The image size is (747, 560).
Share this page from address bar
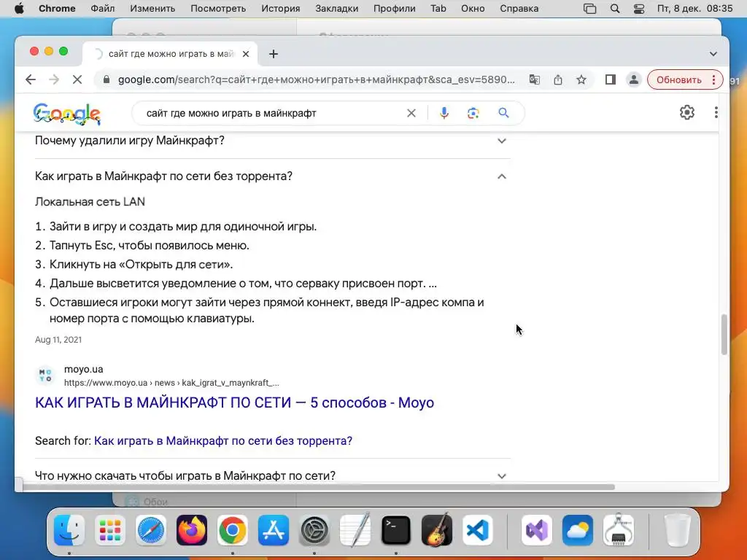(558, 79)
